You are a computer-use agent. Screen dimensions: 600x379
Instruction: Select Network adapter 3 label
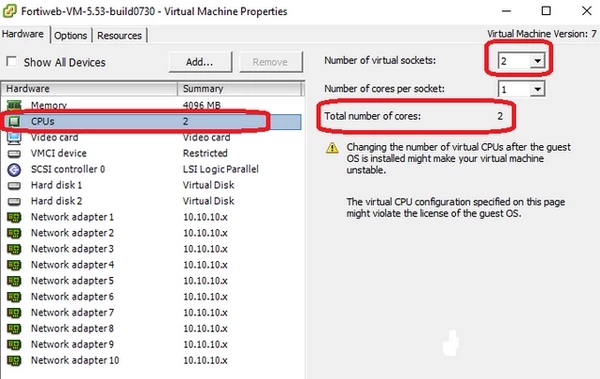click(72, 249)
